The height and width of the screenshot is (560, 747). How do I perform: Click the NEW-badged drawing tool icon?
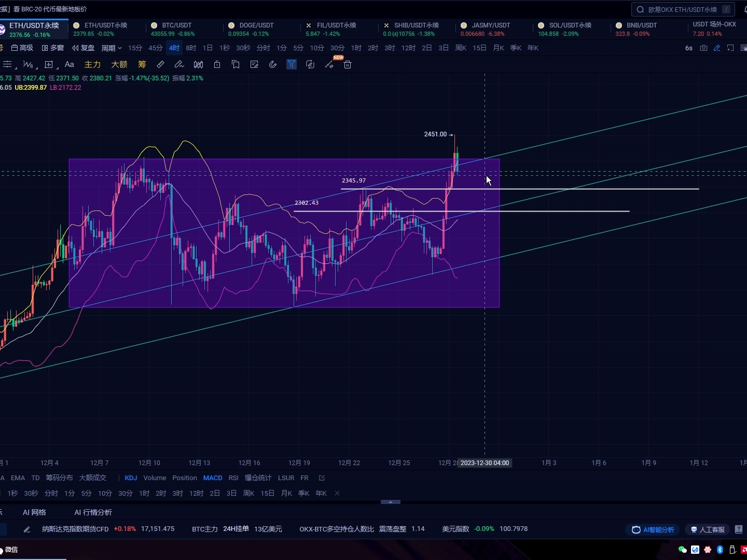coord(330,64)
